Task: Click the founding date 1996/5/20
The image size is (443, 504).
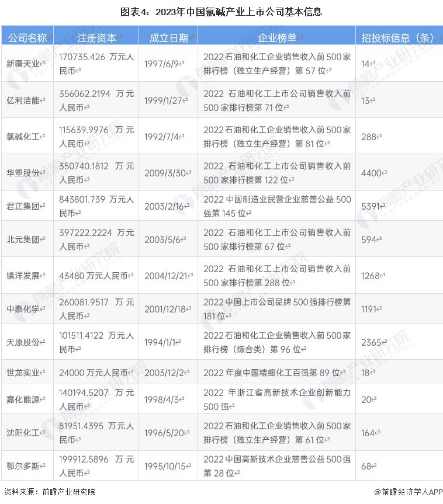Action: 164,433
